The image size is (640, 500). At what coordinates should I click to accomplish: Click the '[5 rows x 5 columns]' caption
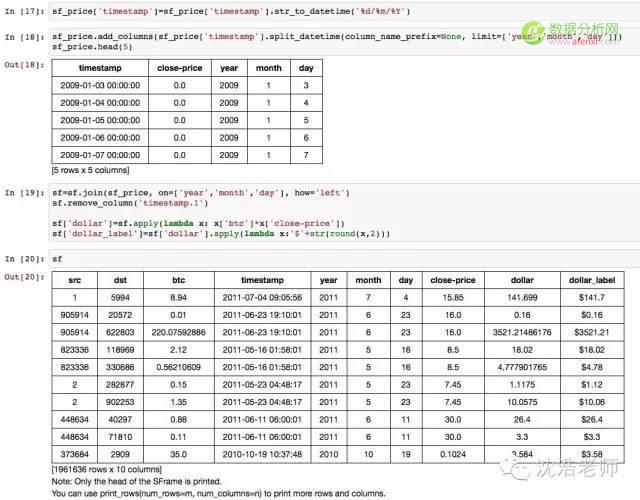(x=90, y=170)
